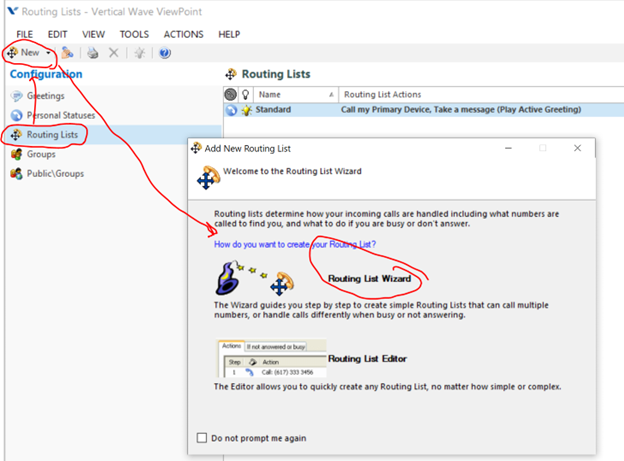Sort by the Name column header

[290, 93]
